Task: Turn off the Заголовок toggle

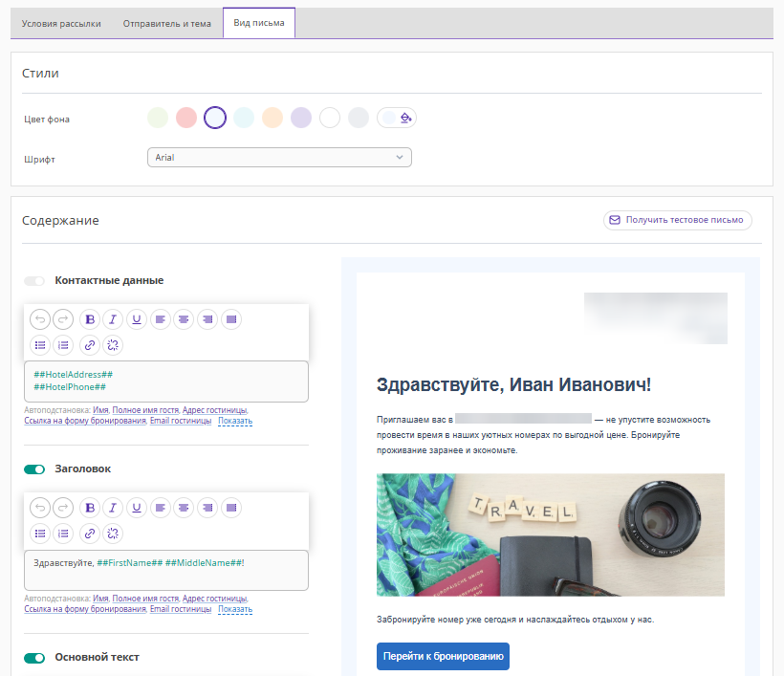Action: coord(34,469)
